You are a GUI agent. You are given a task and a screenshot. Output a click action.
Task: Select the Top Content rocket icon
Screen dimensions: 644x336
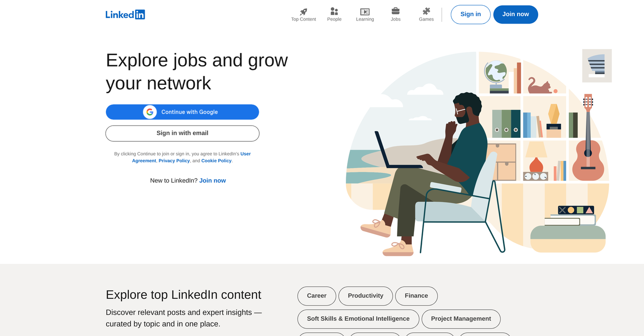pos(303,11)
